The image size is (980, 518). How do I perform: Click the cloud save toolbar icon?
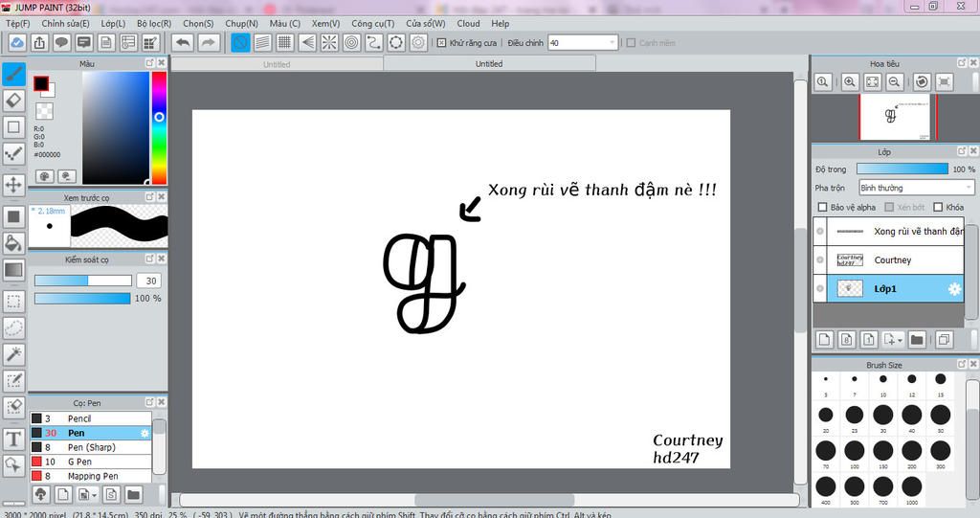pyautogui.click(x=17, y=42)
